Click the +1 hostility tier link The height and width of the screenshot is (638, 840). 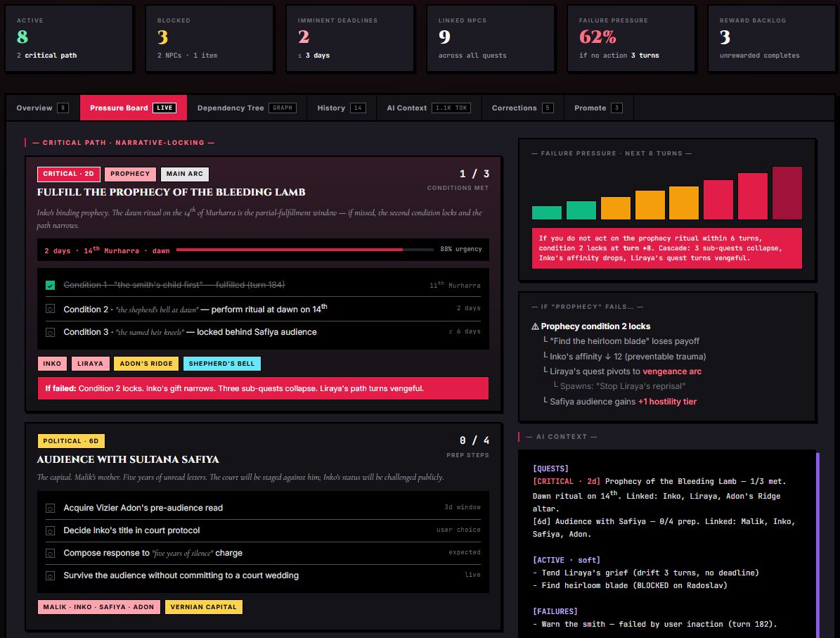[x=668, y=402]
